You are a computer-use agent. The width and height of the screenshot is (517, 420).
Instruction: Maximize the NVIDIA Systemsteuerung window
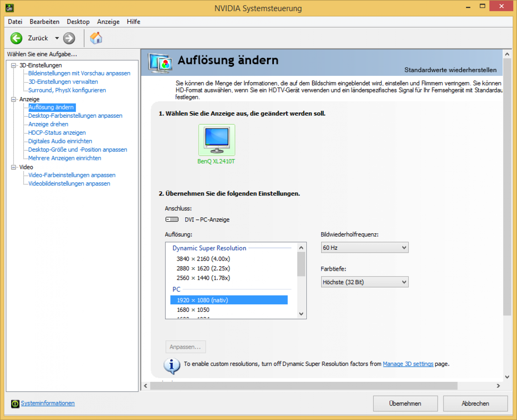[x=483, y=6]
